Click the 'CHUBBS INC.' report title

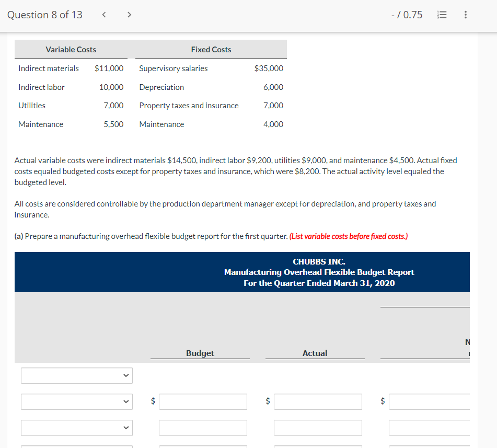319,261
